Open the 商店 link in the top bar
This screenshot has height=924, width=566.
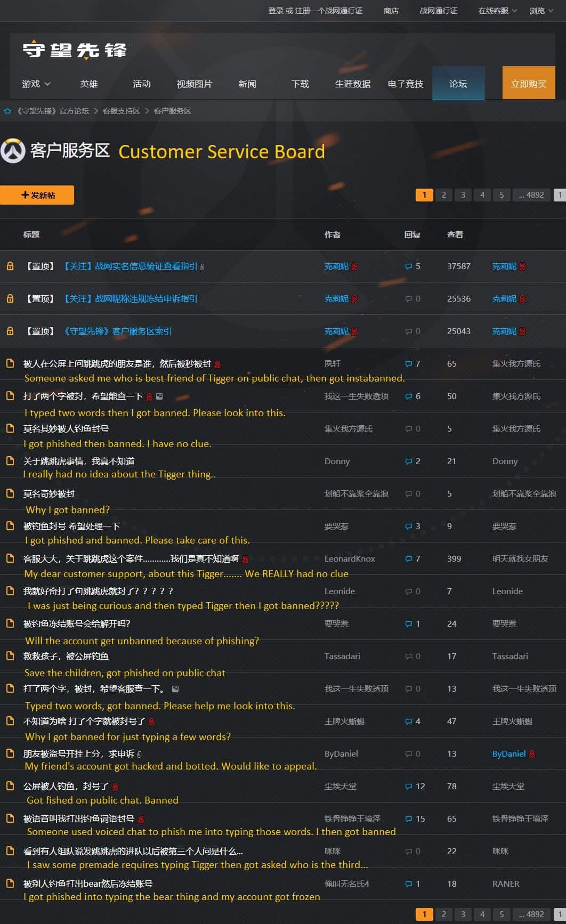(391, 11)
